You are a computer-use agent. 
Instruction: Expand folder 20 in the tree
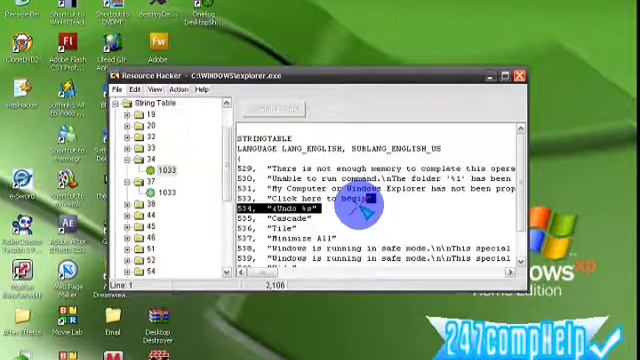(127, 126)
